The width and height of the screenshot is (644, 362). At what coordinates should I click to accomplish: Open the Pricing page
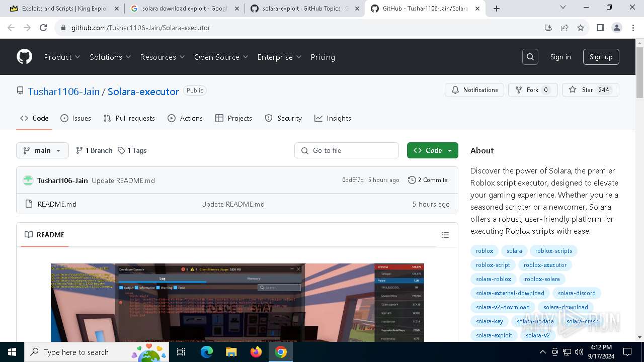pyautogui.click(x=323, y=57)
